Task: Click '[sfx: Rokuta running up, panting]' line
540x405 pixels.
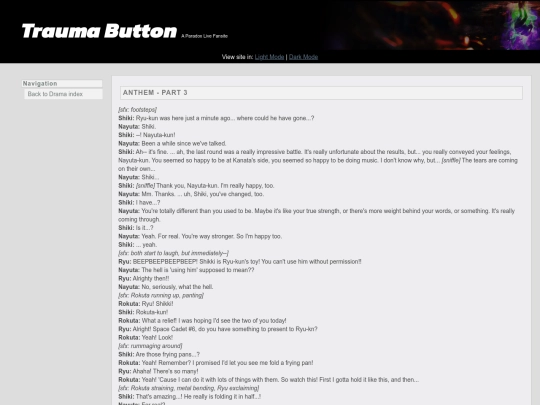Action: 161,295
